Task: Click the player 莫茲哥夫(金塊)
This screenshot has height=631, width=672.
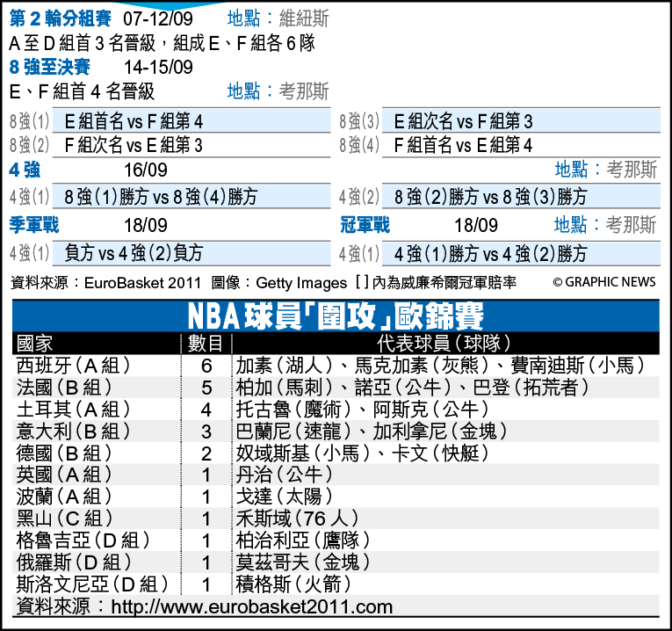Action: tap(303, 562)
